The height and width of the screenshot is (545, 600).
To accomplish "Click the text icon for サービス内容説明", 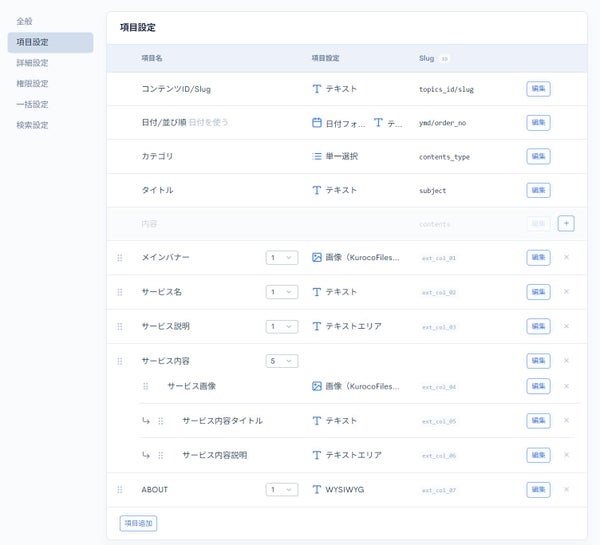I will point(316,455).
